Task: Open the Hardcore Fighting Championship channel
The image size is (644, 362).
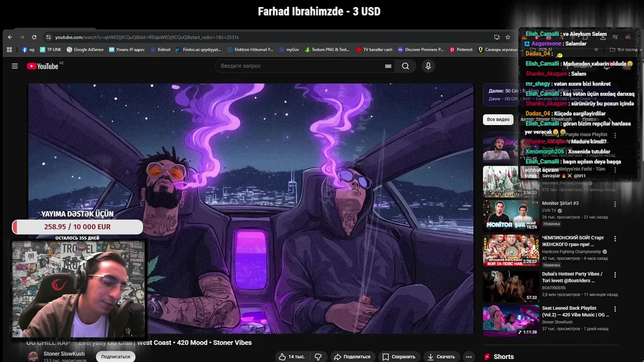Action: pyautogui.click(x=572, y=251)
